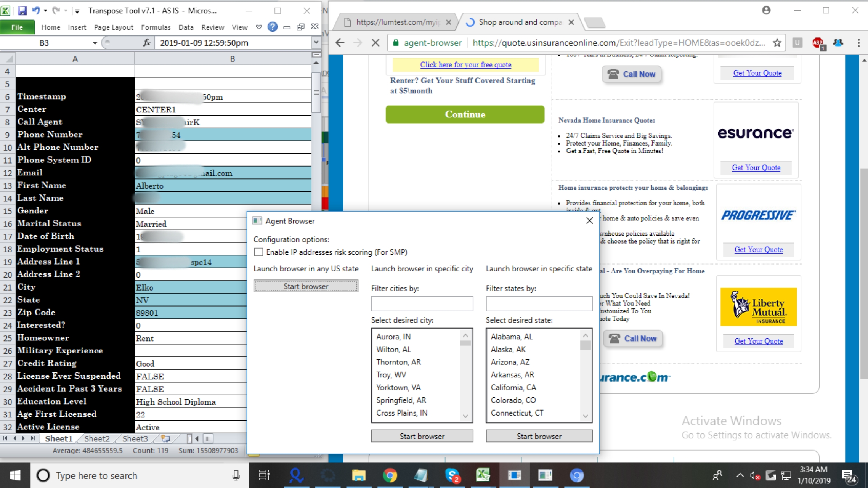Click the Adblock extension icon
This screenshot has height=488, width=868.
(x=818, y=43)
